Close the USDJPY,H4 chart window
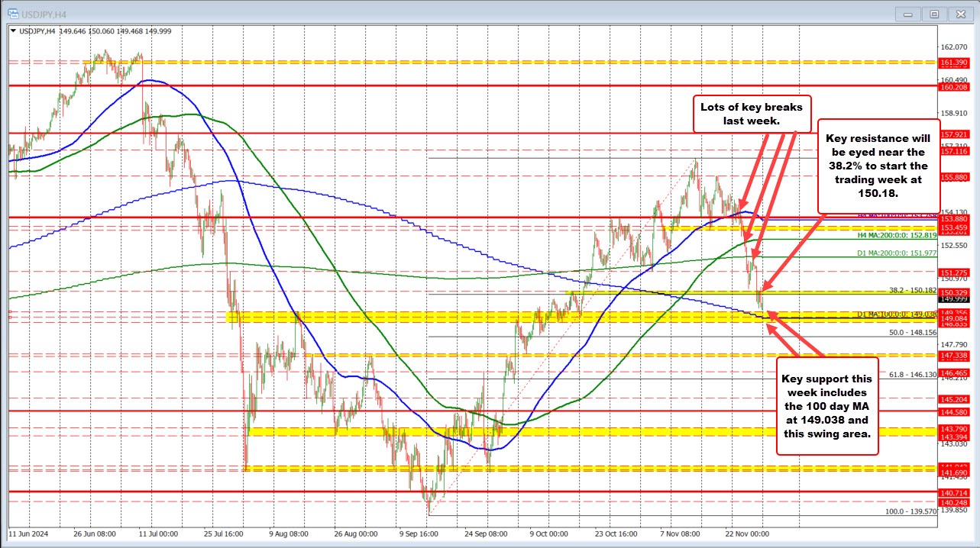 pyautogui.click(x=959, y=13)
